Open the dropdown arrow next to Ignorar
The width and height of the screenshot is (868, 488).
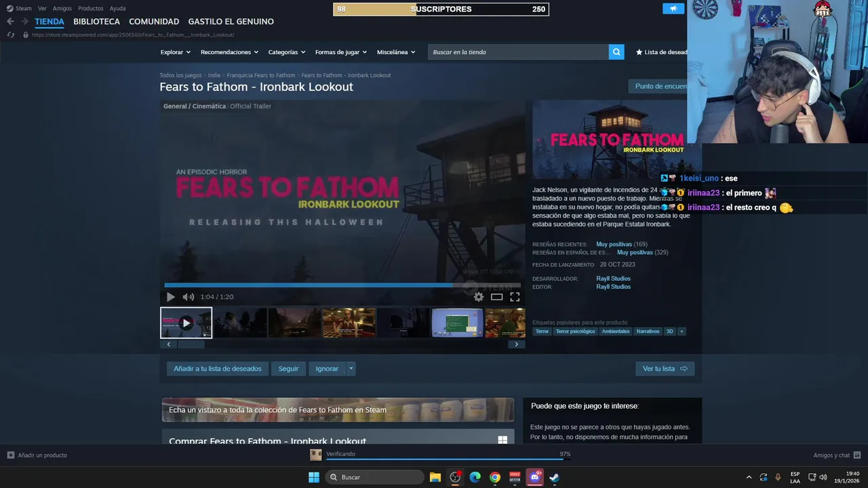[351, 369]
